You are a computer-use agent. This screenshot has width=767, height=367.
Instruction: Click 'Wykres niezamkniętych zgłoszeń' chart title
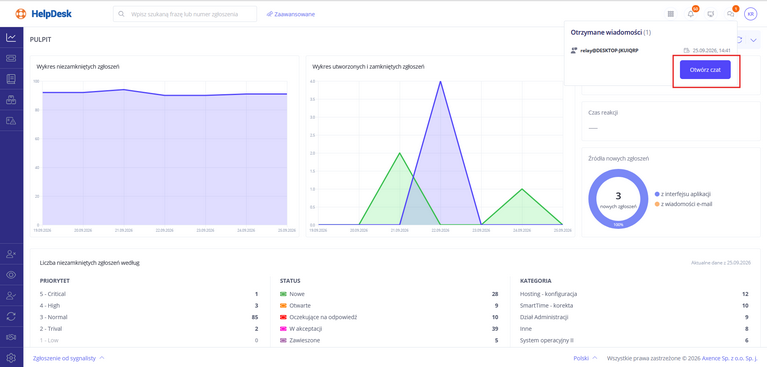78,67
